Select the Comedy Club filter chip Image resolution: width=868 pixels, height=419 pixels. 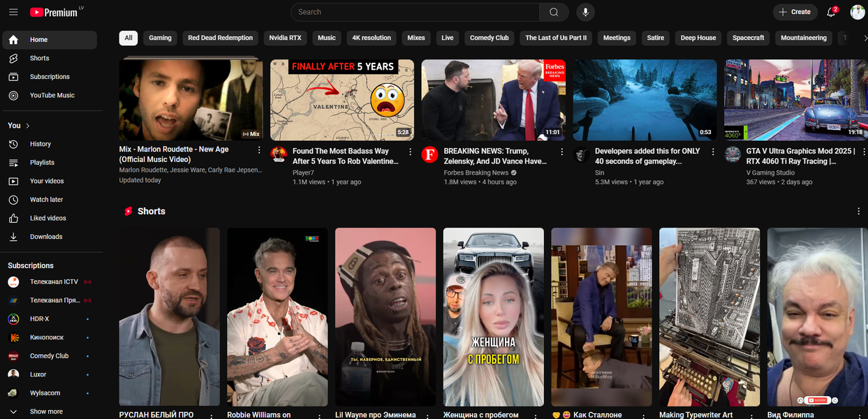pos(489,38)
